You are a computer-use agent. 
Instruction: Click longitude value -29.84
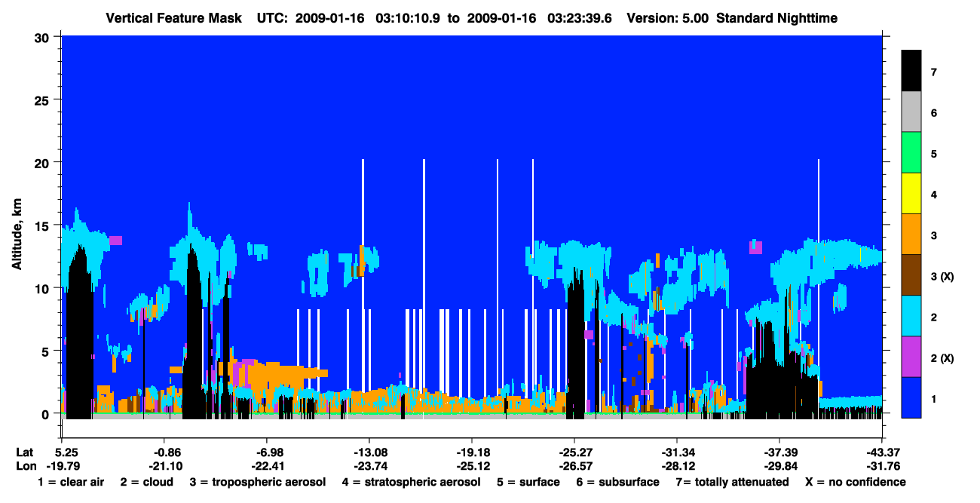point(779,465)
